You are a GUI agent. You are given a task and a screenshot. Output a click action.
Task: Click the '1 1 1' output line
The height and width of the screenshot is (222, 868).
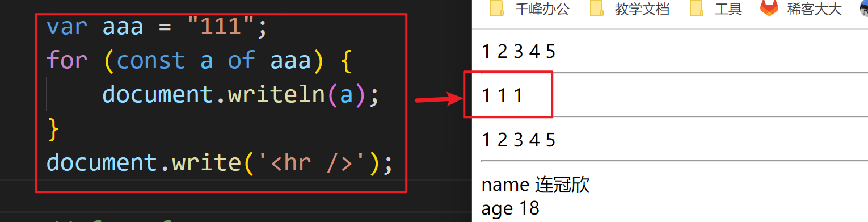tap(502, 95)
